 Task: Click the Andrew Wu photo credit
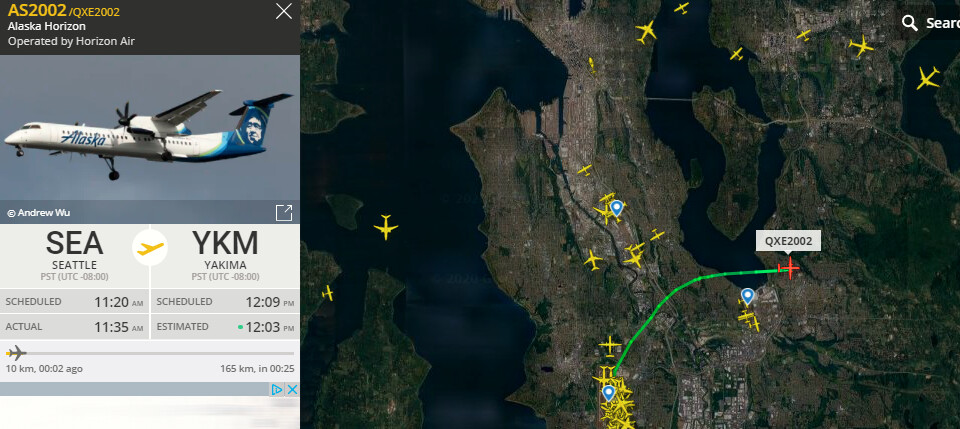click(39, 213)
